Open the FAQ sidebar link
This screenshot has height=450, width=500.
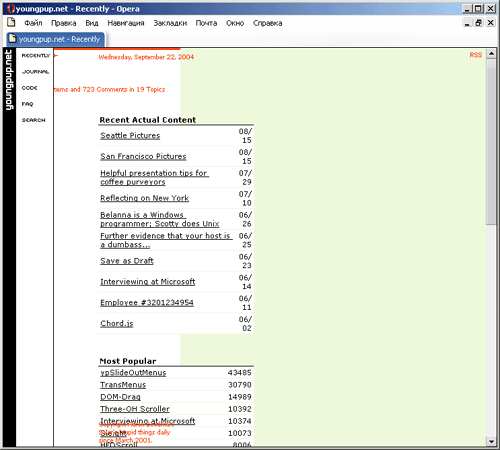[27, 104]
